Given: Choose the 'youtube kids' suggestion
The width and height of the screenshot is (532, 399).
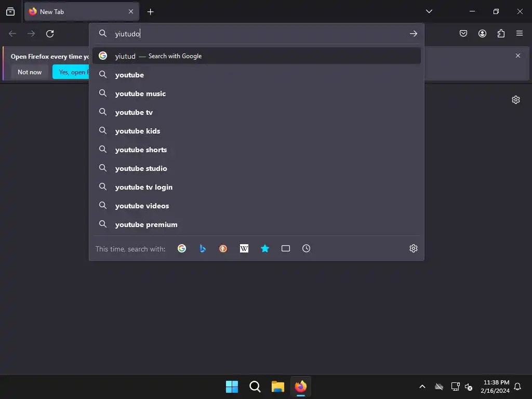Looking at the screenshot, I should click(257, 131).
